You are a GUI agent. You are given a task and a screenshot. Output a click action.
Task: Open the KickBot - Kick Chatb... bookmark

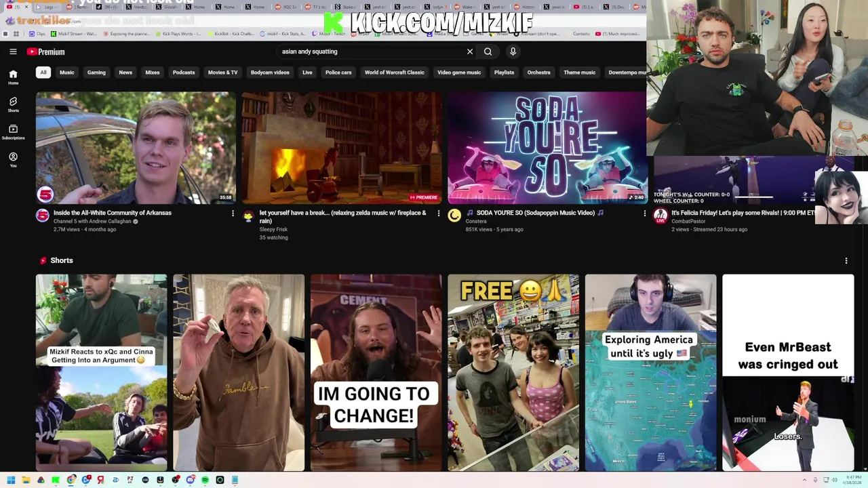click(232, 34)
